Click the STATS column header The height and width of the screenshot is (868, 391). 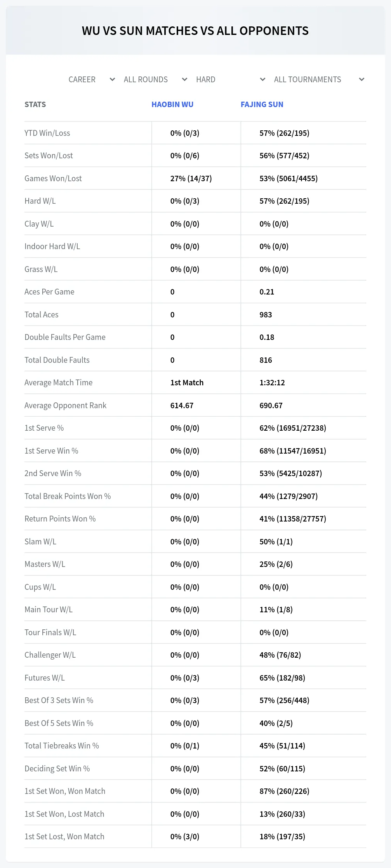35,104
